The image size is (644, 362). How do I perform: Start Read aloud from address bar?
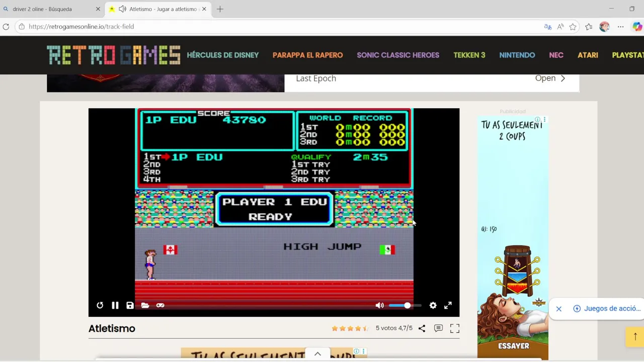coord(560,27)
